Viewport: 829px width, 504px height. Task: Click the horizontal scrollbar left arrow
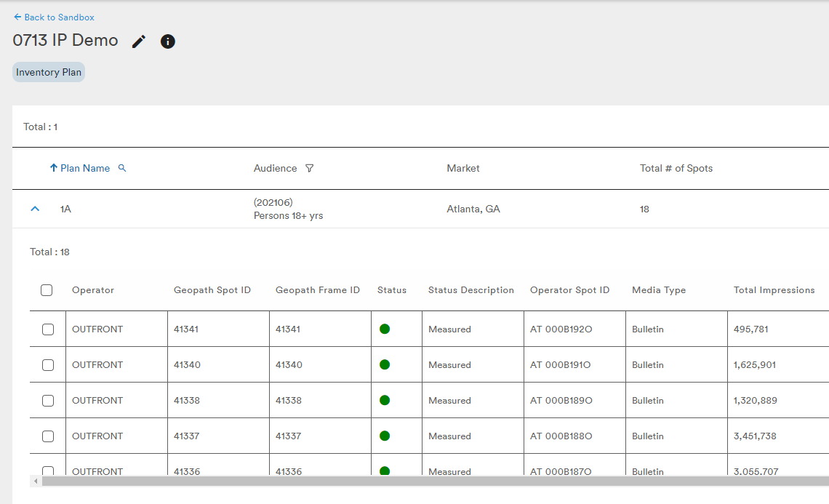pyautogui.click(x=36, y=481)
